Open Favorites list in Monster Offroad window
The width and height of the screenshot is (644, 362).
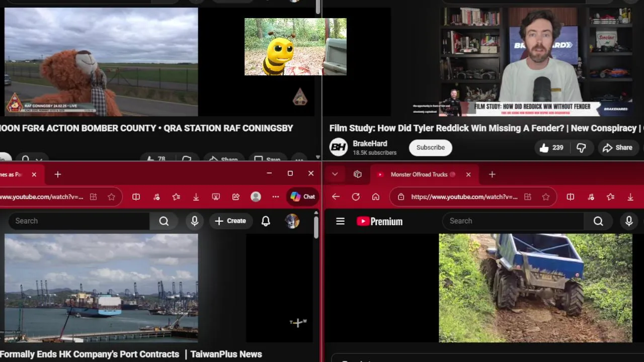[610, 197]
